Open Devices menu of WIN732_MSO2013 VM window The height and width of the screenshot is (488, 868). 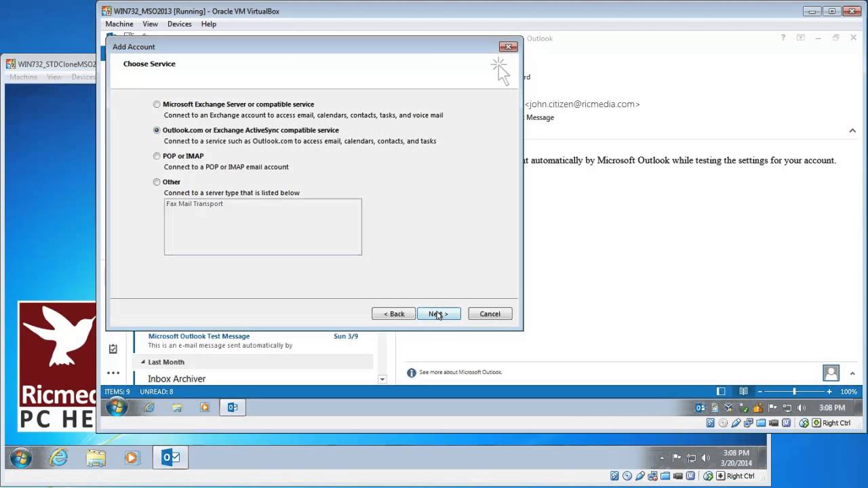point(179,24)
